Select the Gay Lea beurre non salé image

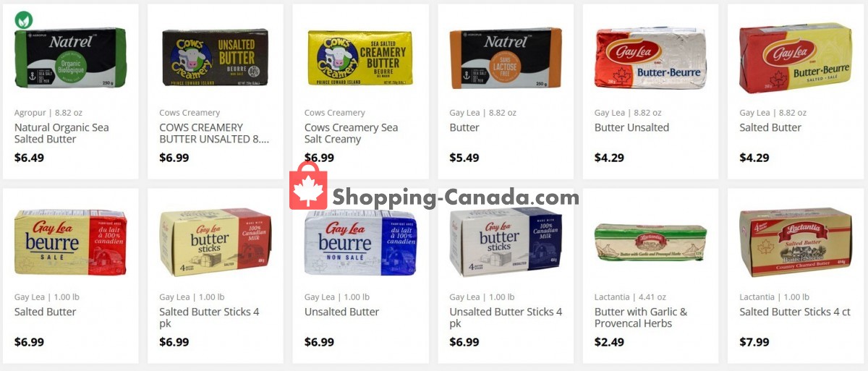[x=359, y=242]
